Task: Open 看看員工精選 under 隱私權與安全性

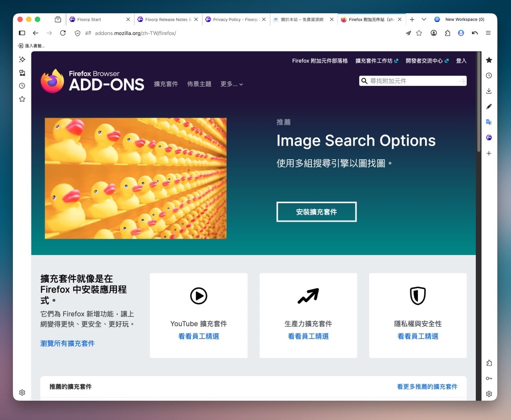Action: click(x=418, y=336)
